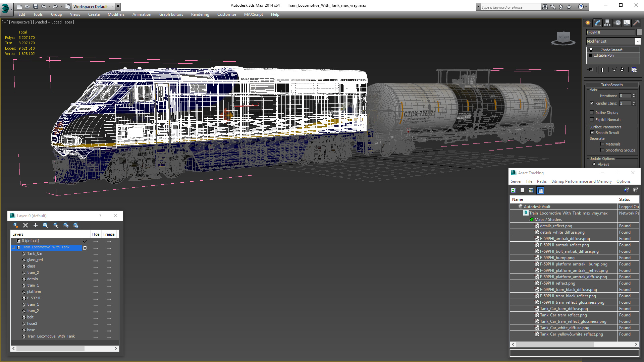Expand the Editable Poly stack entry
This screenshot has width=644, height=362.
(x=590, y=55)
